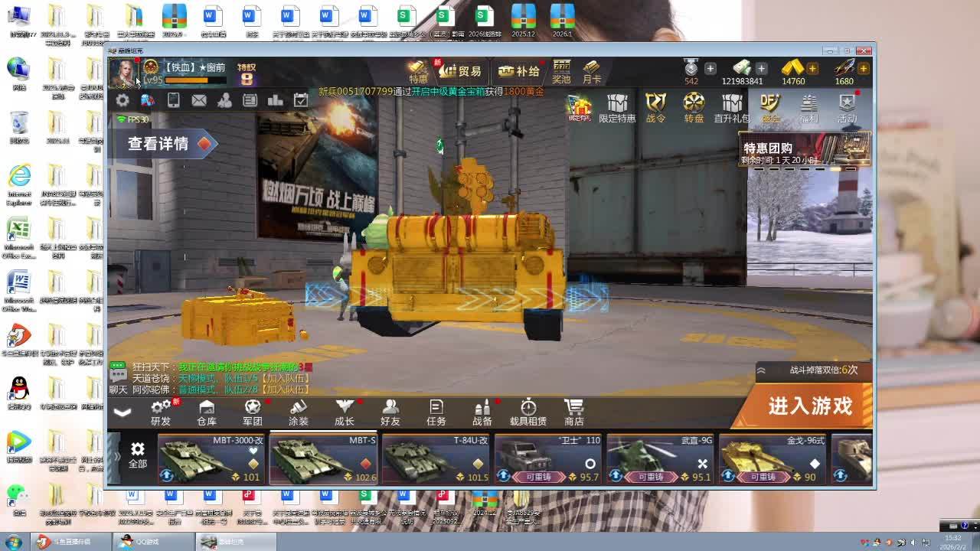The height and width of the screenshot is (551, 980).
Task: Open the mail envelope icon
Action: pos(199,100)
